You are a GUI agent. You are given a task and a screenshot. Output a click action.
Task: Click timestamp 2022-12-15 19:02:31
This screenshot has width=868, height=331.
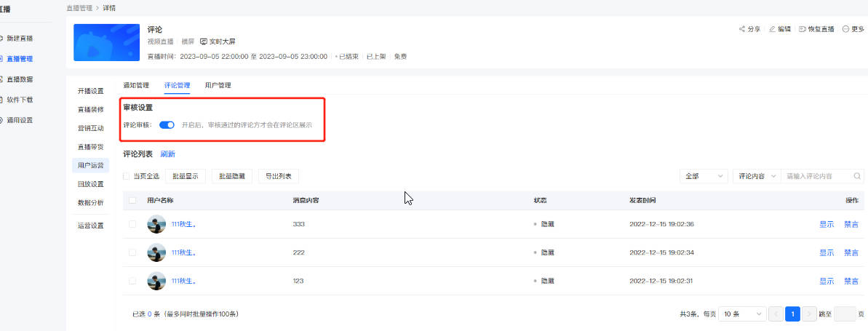661,281
